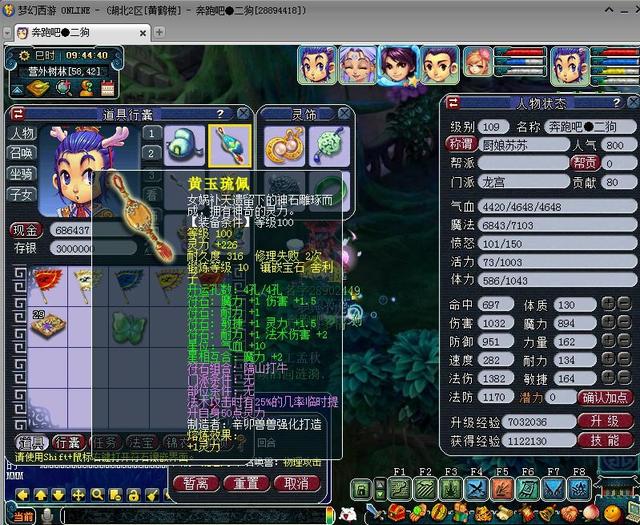
Task: Use the F6 scroll skill shortcut
Action: (x=527, y=489)
